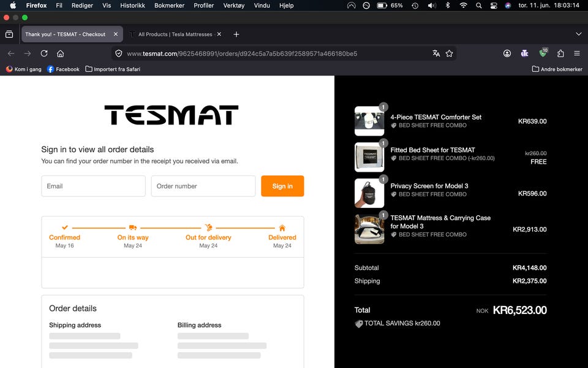Open the Extensions puzzle-piece menu
Viewport: 588px width, 368px height.
[x=560, y=53]
